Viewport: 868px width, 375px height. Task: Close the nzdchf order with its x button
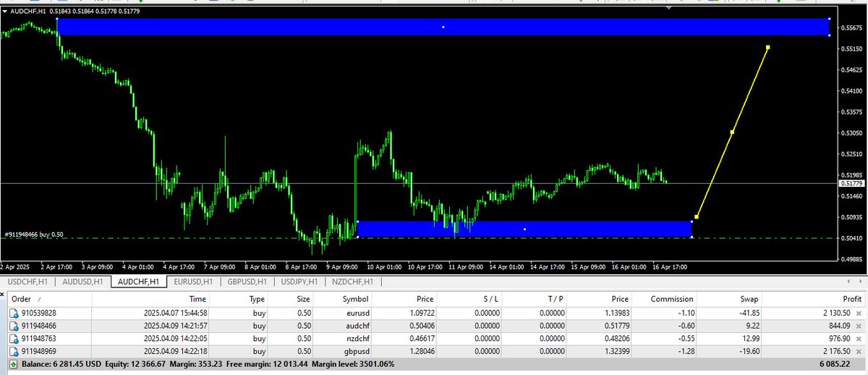(858, 339)
